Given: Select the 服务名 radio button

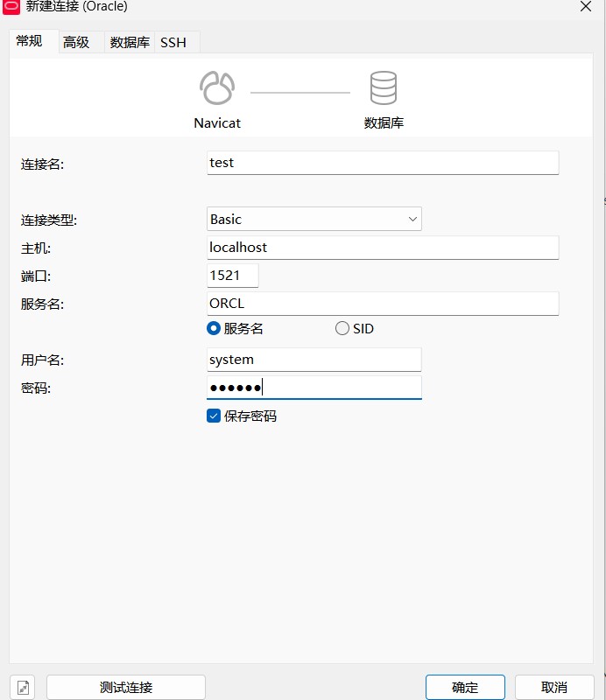Looking at the screenshot, I should coord(214,329).
